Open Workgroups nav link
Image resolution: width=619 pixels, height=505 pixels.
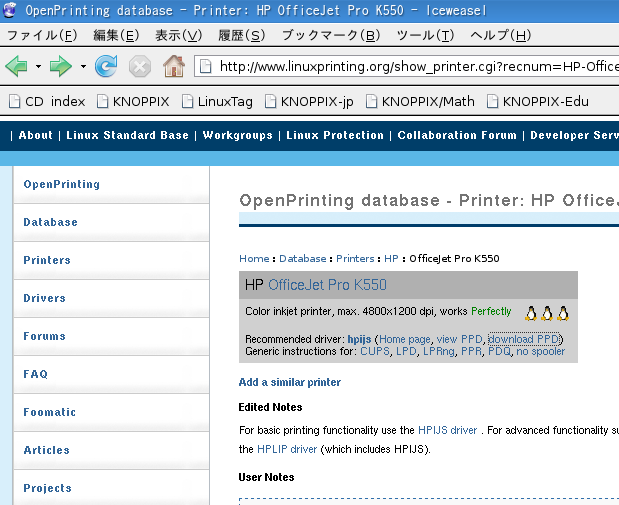(x=237, y=135)
